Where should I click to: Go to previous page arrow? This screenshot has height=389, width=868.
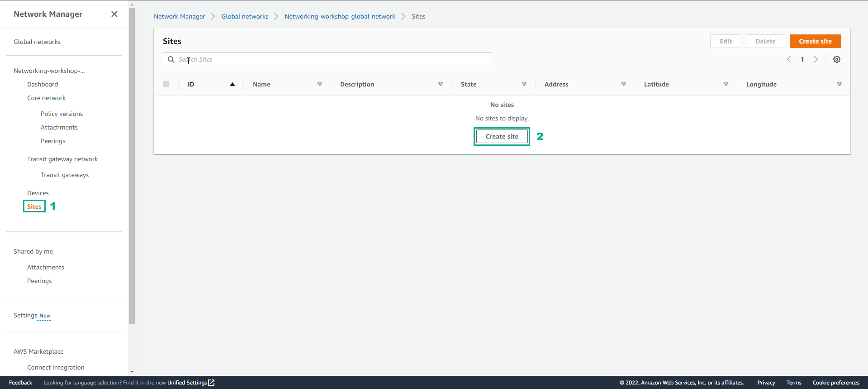(789, 59)
